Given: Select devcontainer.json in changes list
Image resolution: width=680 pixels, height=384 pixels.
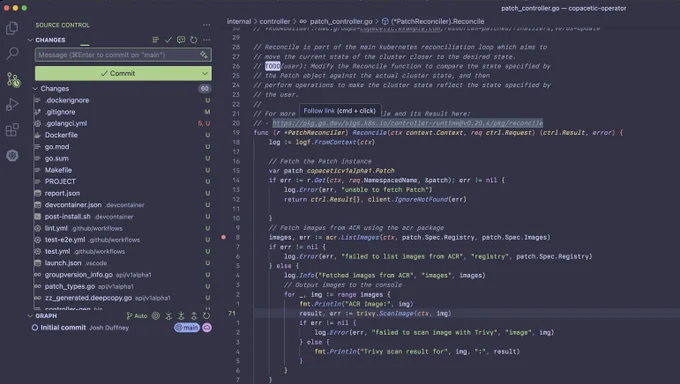Looking at the screenshot, I should (122, 205).
